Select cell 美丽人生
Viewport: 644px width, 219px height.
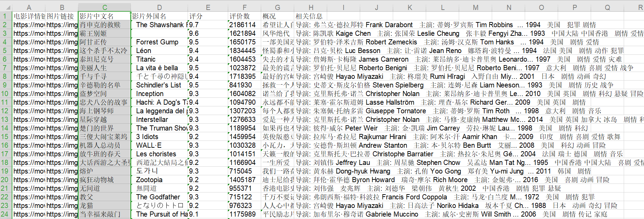click(105, 67)
